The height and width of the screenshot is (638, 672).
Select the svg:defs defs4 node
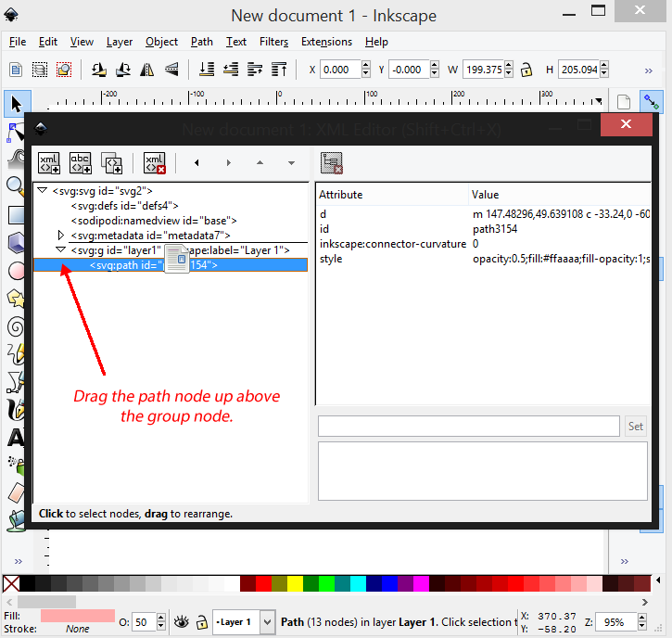point(124,206)
